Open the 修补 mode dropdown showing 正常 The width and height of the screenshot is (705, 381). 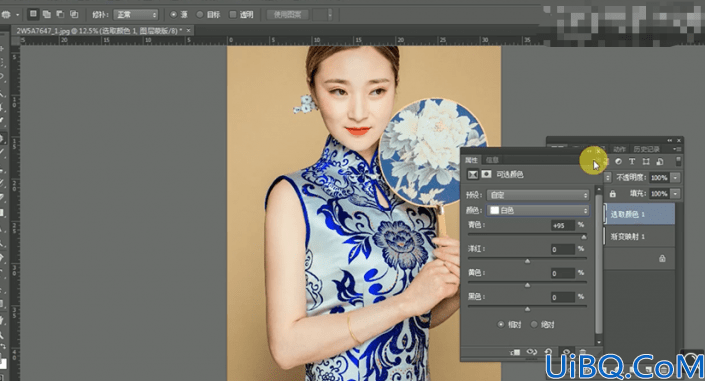(x=136, y=15)
